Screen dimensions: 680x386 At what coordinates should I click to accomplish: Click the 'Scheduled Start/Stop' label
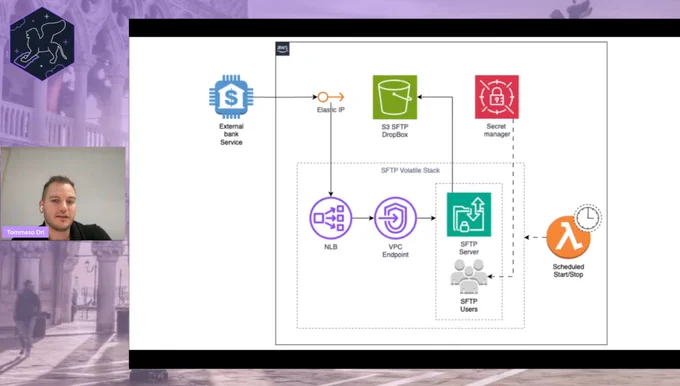pos(568,271)
